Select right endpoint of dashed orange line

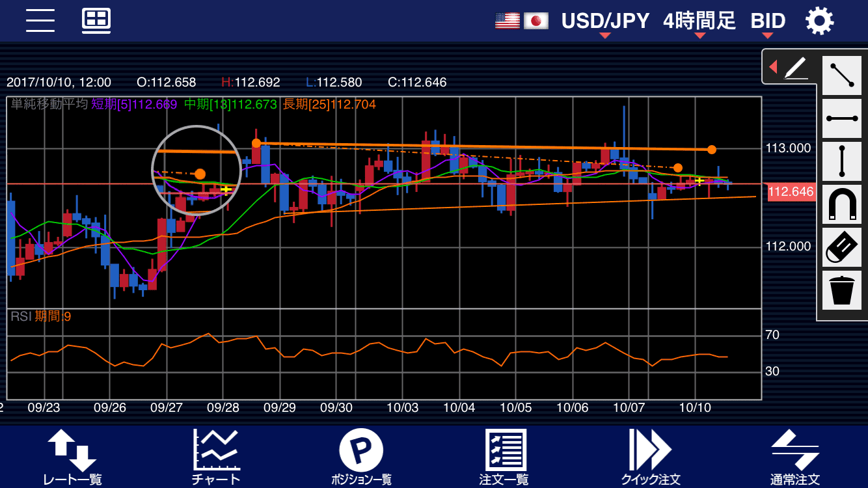click(678, 168)
